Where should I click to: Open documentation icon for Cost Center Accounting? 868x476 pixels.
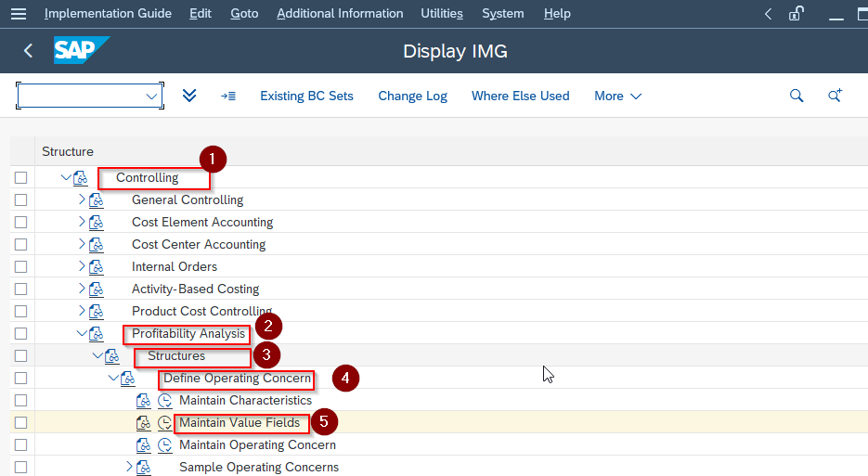point(97,244)
